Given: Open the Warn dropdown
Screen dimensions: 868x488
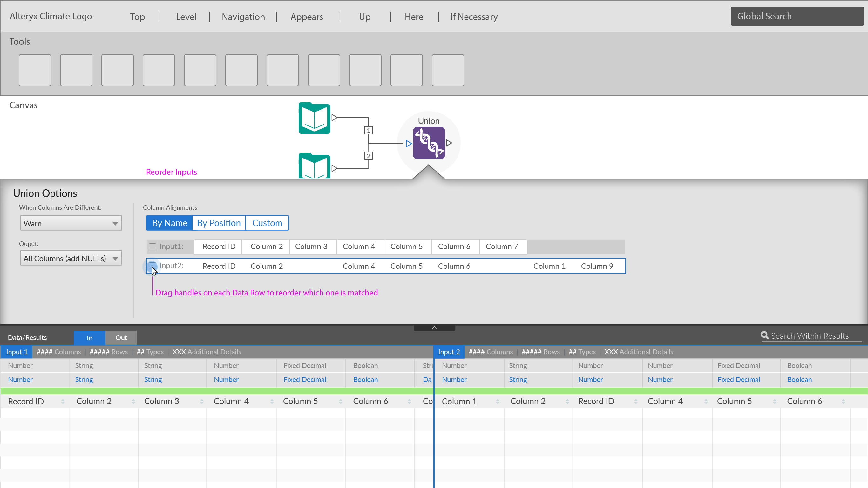Looking at the screenshot, I should point(71,223).
